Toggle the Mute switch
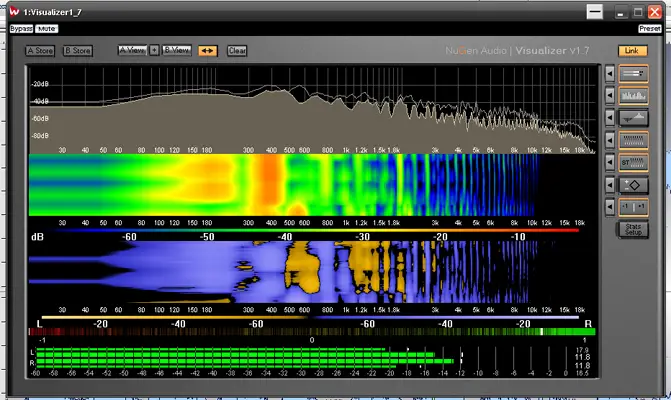Screen dimensions: 671x400 [x=47, y=29]
